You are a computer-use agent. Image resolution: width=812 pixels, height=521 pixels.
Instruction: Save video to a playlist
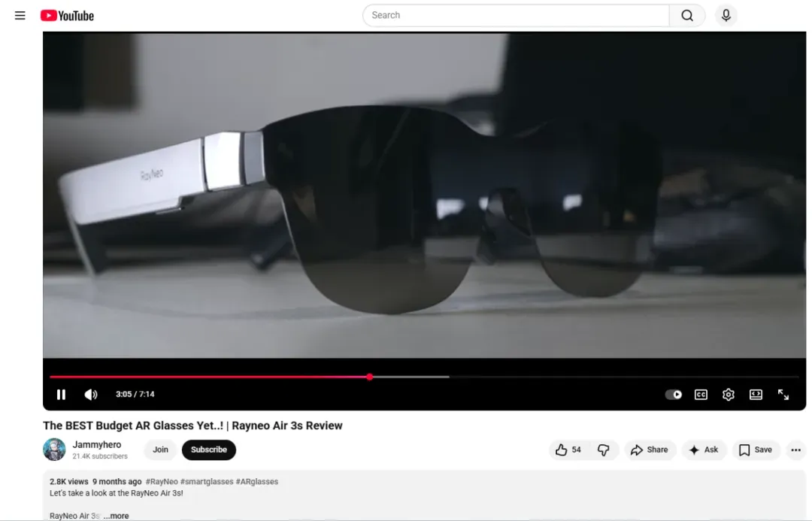tap(756, 450)
